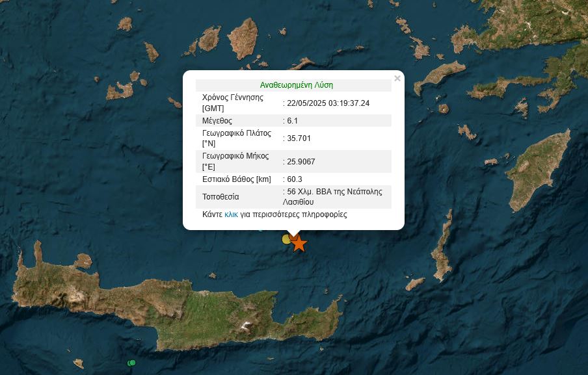Select the yellow circle earthquake marker
The height and width of the screenshot is (375, 588).
pyautogui.click(x=286, y=239)
